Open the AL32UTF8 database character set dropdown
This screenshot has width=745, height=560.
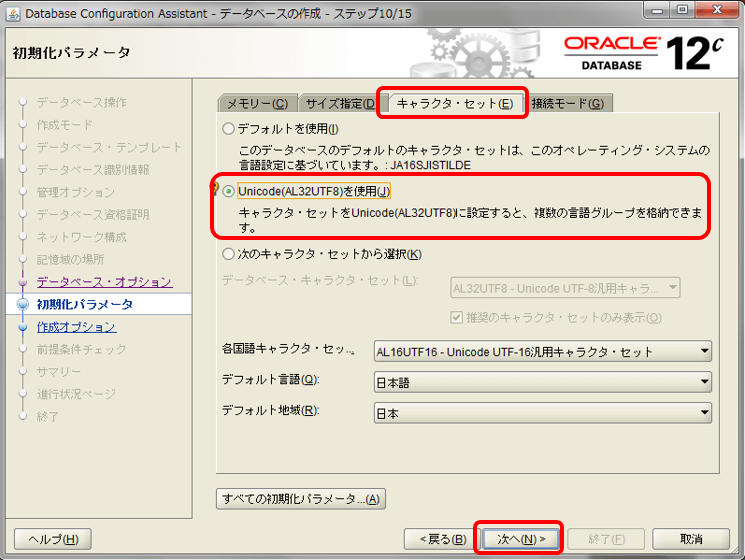coord(565,288)
